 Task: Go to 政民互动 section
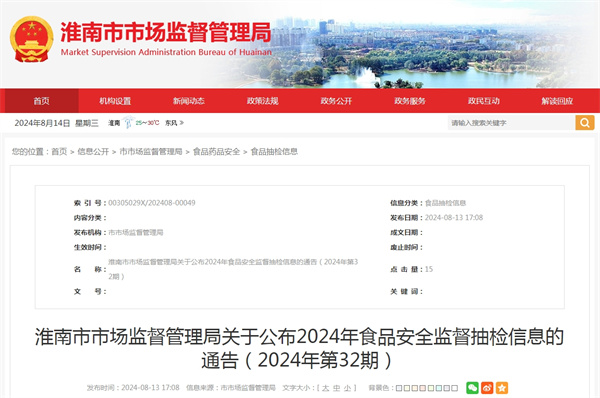click(x=484, y=101)
